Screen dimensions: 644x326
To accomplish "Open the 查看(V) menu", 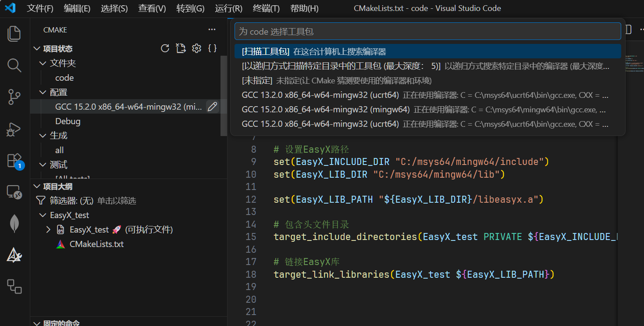I will (152, 8).
